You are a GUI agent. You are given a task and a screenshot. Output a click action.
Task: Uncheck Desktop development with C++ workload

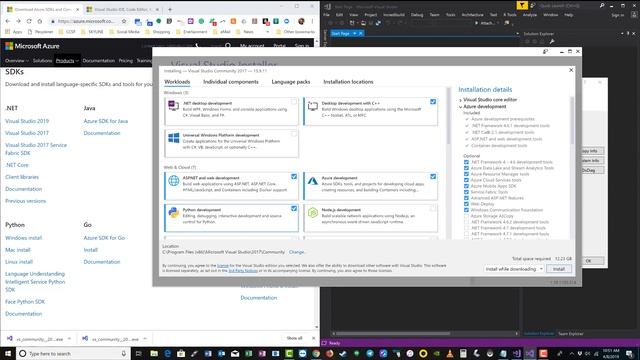point(433,102)
